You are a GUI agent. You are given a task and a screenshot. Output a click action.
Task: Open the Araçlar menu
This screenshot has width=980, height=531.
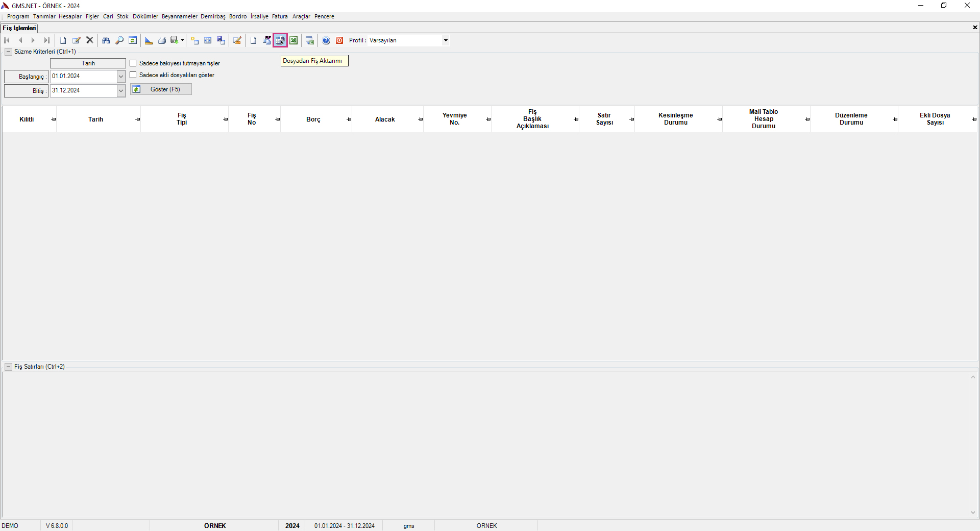click(x=301, y=16)
